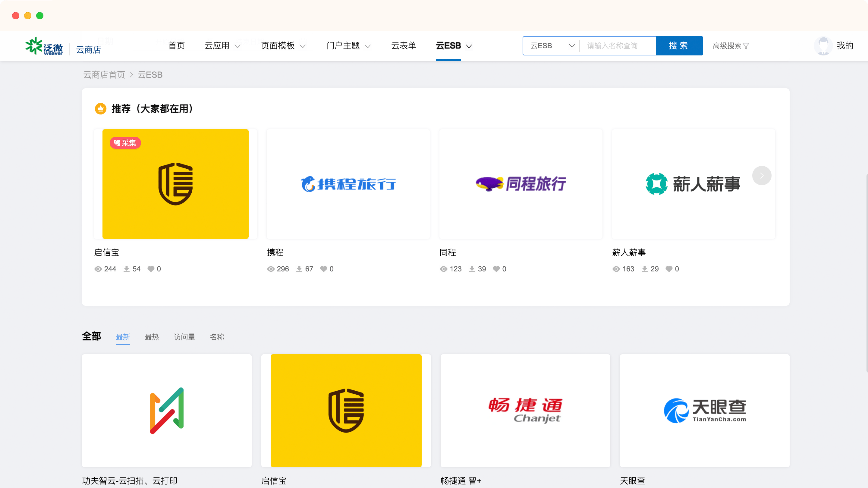Sort the list by 最热
868x488 pixels.
152,337
